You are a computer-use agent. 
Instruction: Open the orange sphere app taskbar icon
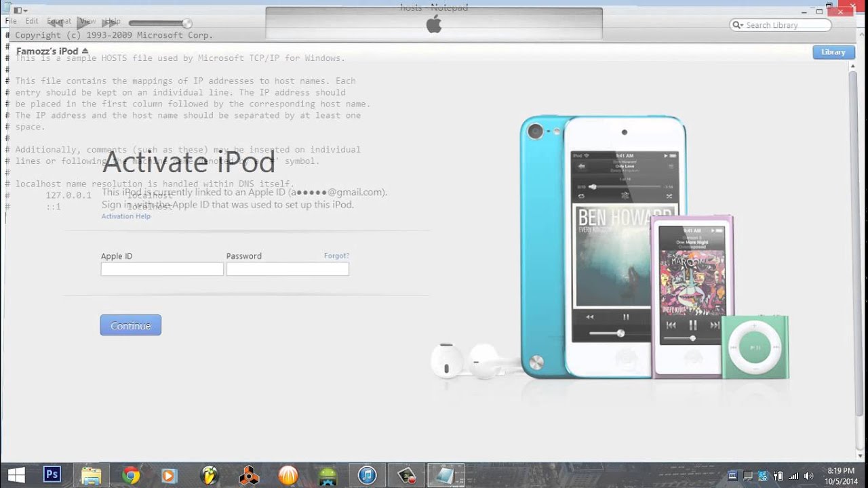point(288,475)
